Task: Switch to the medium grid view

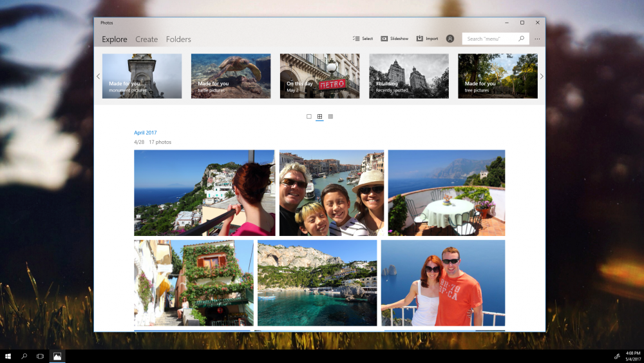Action: [319, 117]
